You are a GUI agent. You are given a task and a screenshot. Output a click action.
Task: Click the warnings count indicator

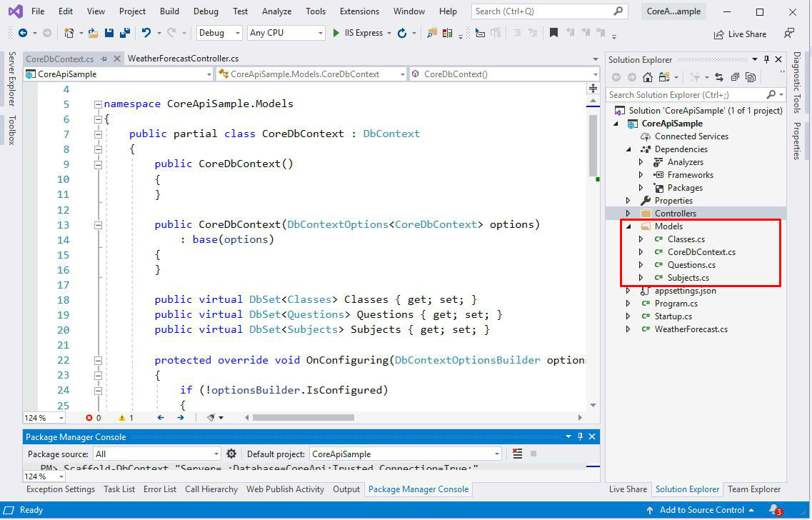[126, 417]
